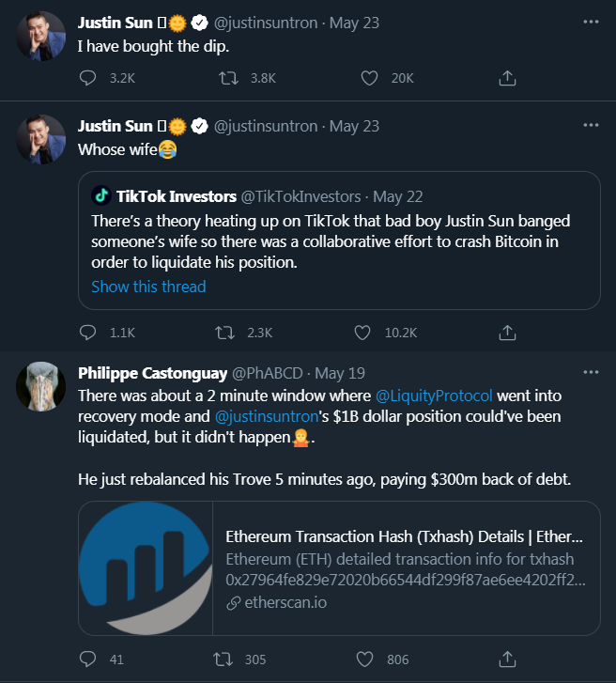Viewport: 616px width, 683px height.
Task: Retweet the "Whose wife" tweet
Action: (x=225, y=332)
